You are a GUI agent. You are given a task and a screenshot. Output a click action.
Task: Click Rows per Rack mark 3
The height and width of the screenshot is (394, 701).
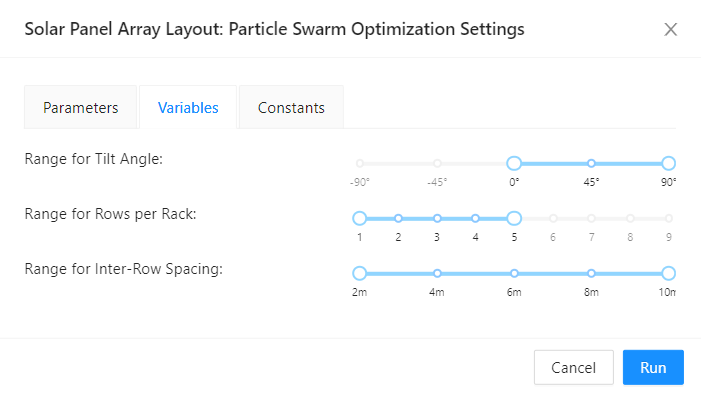pos(437,218)
